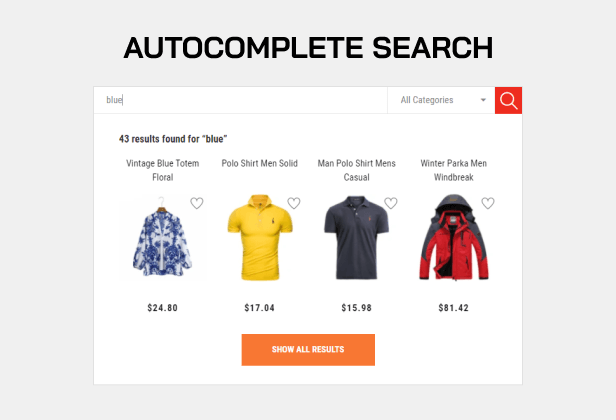
Task: Open the Winter Parka Men Windbreak link
Action: [454, 170]
